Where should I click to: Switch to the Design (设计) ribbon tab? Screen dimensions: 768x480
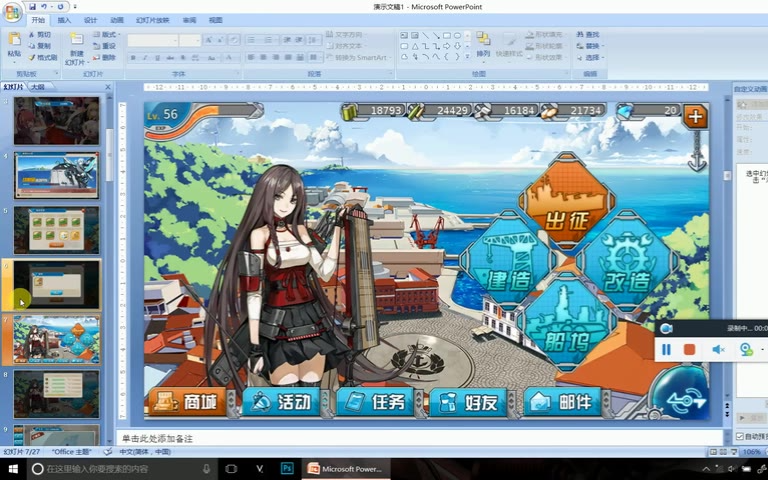click(91, 20)
